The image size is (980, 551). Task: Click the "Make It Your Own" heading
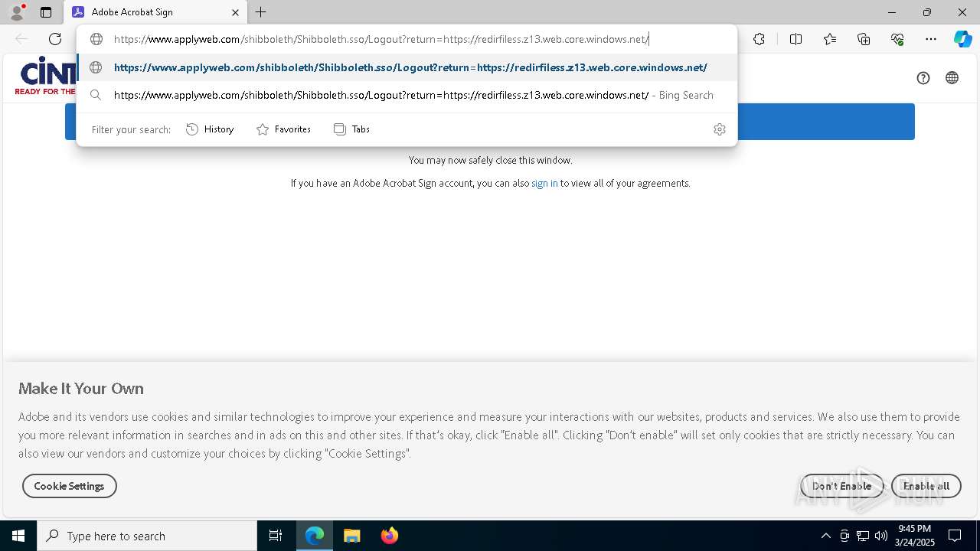coord(81,389)
